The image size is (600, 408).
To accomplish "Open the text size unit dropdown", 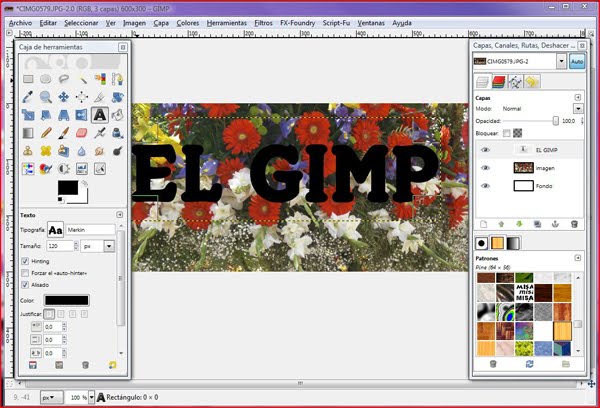I will tap(109, 246).
